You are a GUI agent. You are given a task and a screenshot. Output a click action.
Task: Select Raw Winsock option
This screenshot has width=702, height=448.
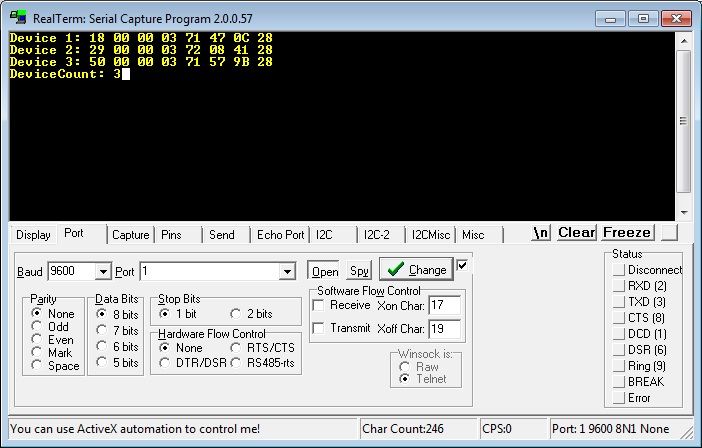coord(405,367)
